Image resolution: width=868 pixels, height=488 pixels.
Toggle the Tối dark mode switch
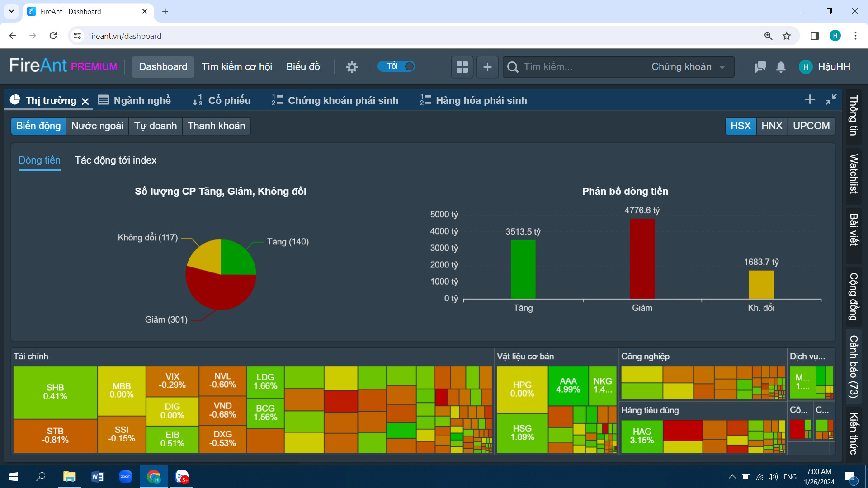point(396,66)
